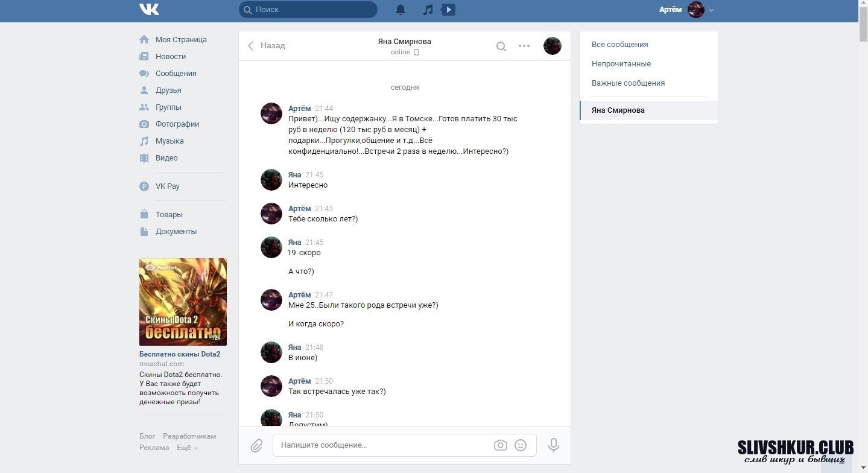Open Новости in the sidebar
Screen dimensions: 868x473
pyautogui.click(x=171, y=57)
